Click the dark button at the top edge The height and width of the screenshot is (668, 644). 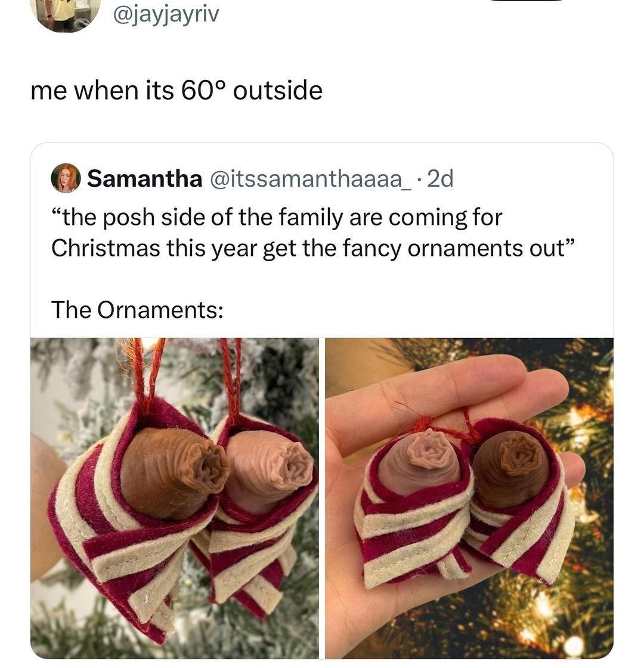point(527,1)
